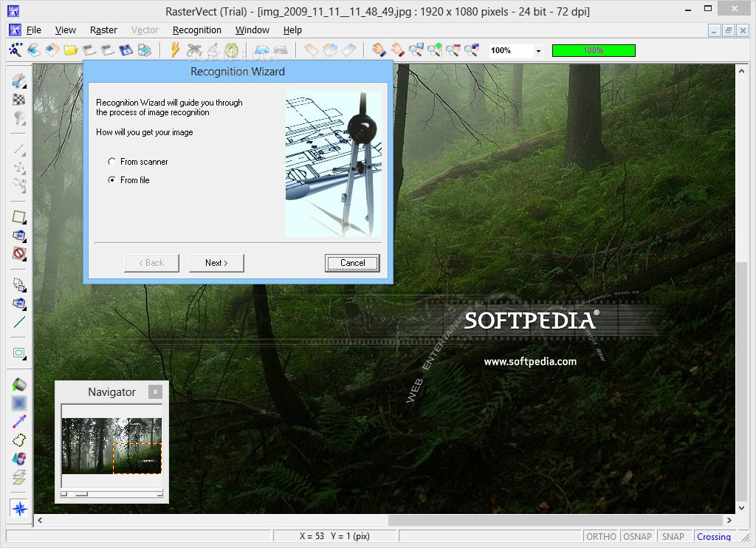
Task: Open the Window menu
Action: tap(252, 30)
